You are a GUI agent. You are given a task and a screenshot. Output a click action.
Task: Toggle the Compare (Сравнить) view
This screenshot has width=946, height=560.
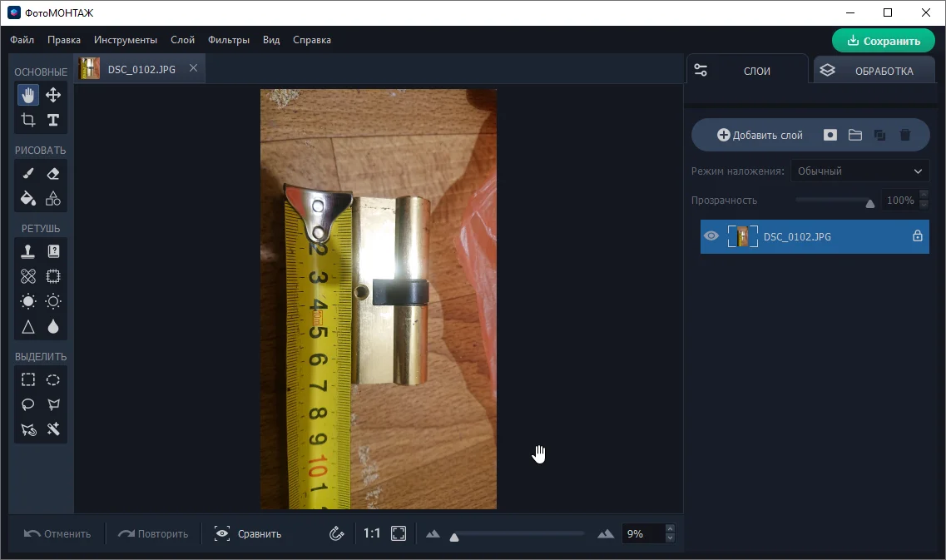tap(248, 534)
